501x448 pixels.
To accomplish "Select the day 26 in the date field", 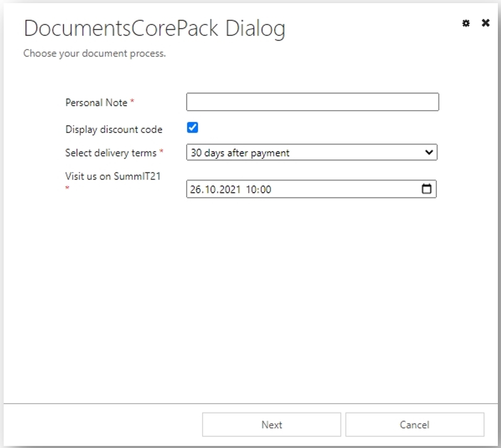I will point(196,190).
